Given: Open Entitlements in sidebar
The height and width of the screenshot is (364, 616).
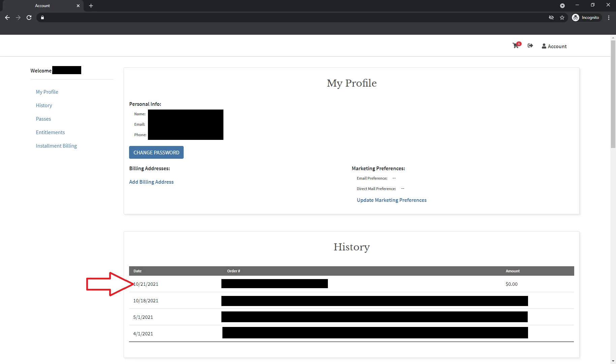Looking at the screenshot, I should pos(51,132).
